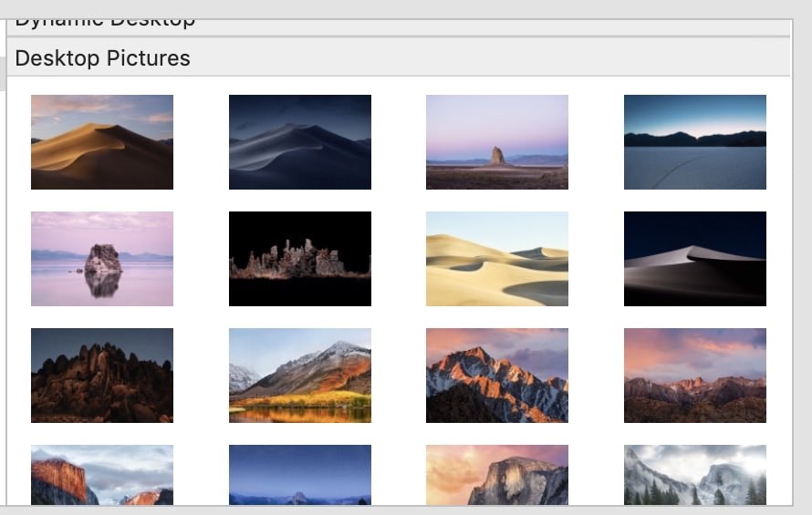Pick the pink-sky desert rock spire wallpaper
The height and width of the screenshot is (515, 812).
coord(497,142)
